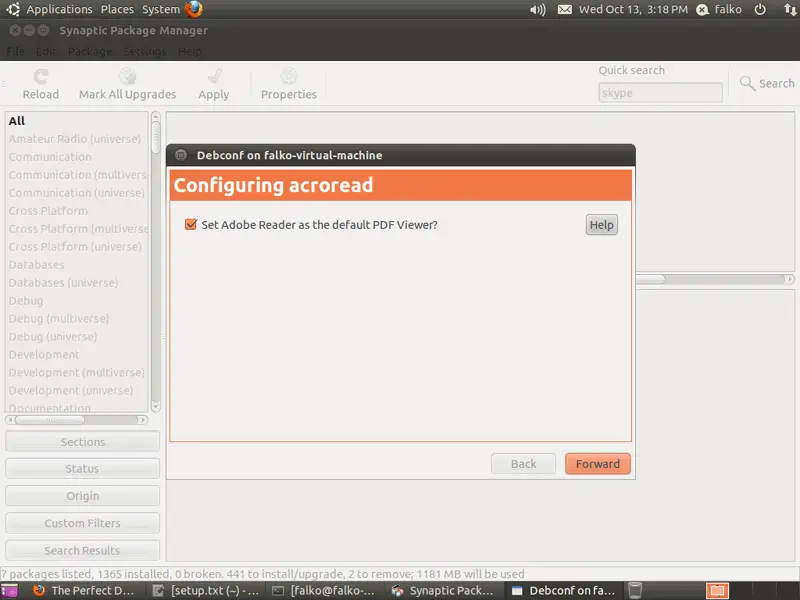Open the Edit menu in Synaptic
This screenshot has width=800, height=600.
click(46, 52)
